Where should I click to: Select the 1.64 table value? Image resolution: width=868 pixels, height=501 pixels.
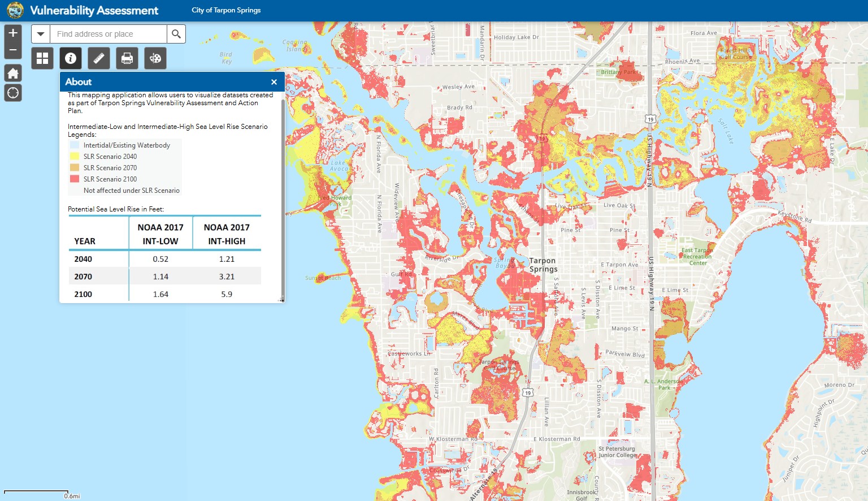point(160,294)
